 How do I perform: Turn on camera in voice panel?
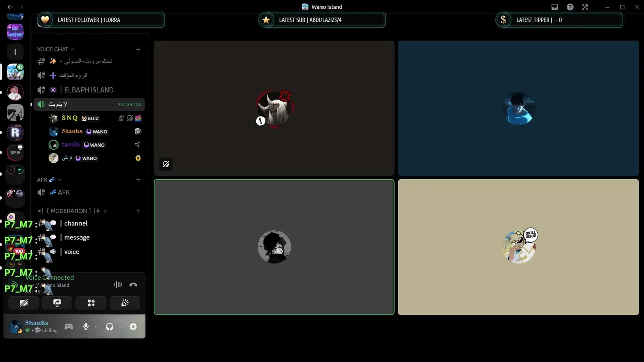coord(24,303)
